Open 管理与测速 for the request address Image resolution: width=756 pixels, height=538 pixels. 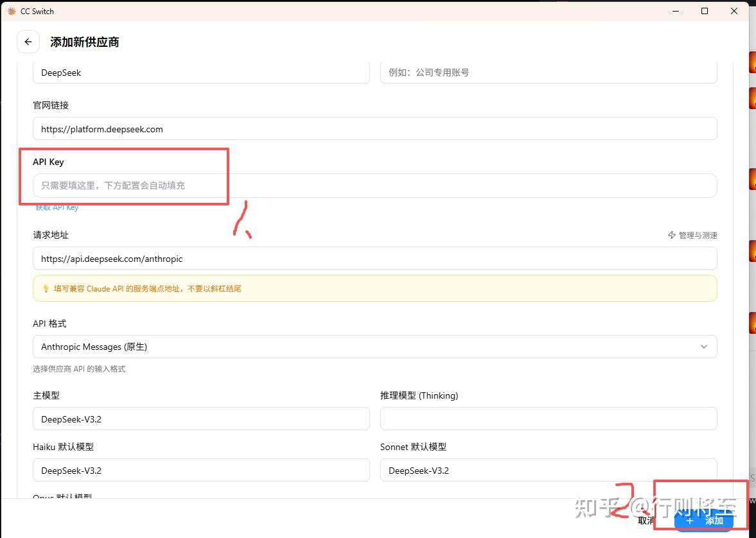[x=692, y=235]
